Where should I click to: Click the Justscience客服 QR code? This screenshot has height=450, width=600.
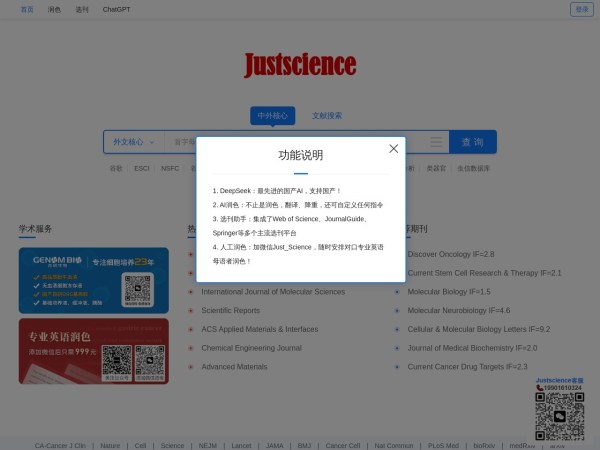(559, 415)
